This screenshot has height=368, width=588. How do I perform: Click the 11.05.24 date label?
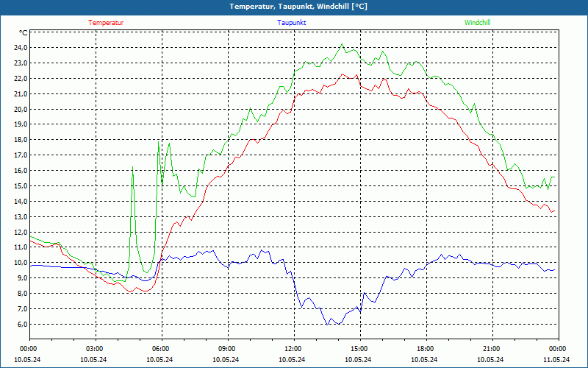click(x=556, y=359)
